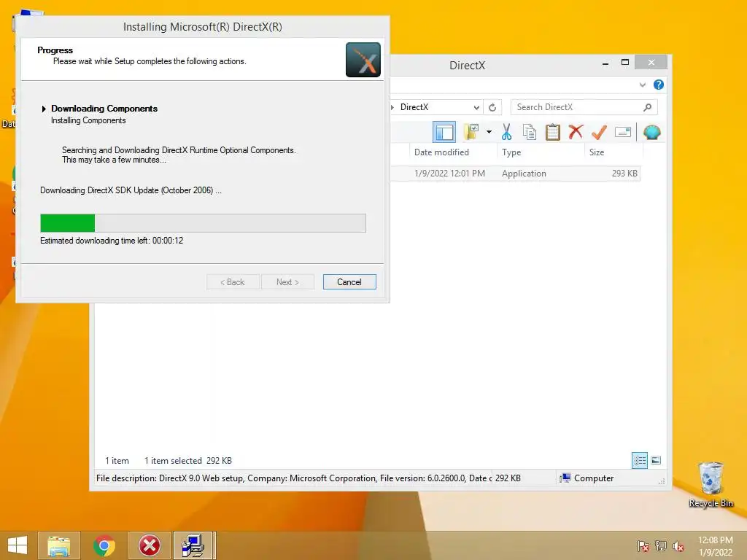The width and height of the screenshot is (747, 560).
Task: Click the taskbar clock showing 12:08 PM
Action: point(716,546)
